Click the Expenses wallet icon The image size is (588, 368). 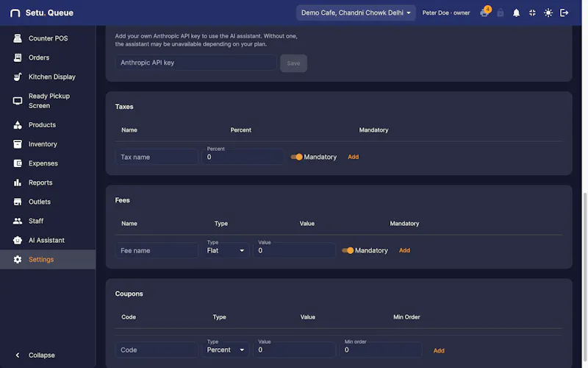pos(18,163)
